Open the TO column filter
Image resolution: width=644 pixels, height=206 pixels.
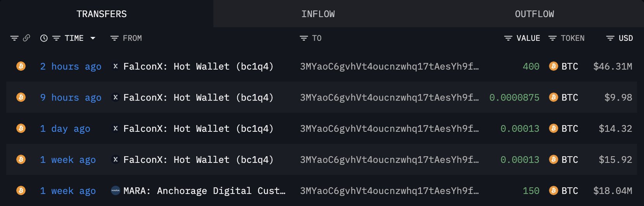[x=303, y=38]
